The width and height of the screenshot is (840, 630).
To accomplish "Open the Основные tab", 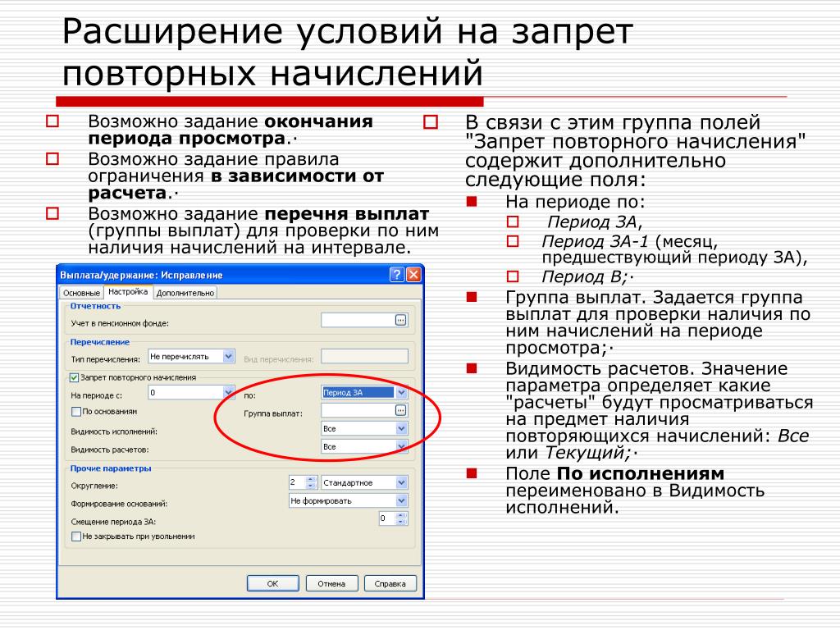I will point(81,293).
